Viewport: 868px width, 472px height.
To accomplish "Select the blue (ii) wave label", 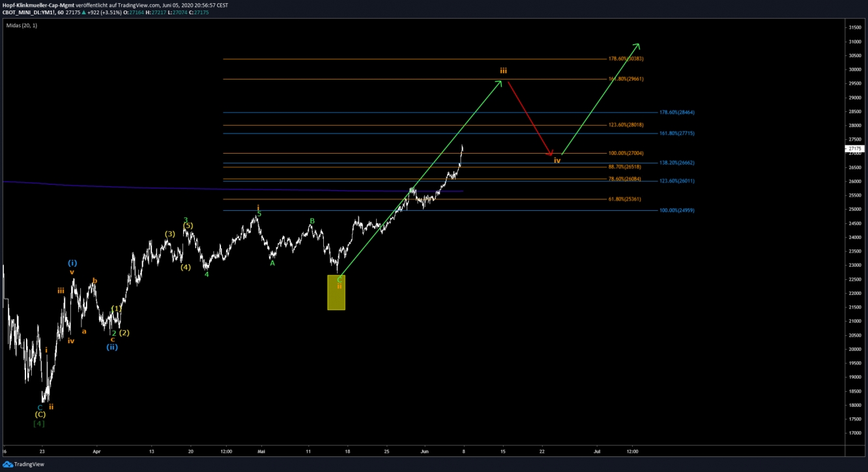I will click(112, 347).
